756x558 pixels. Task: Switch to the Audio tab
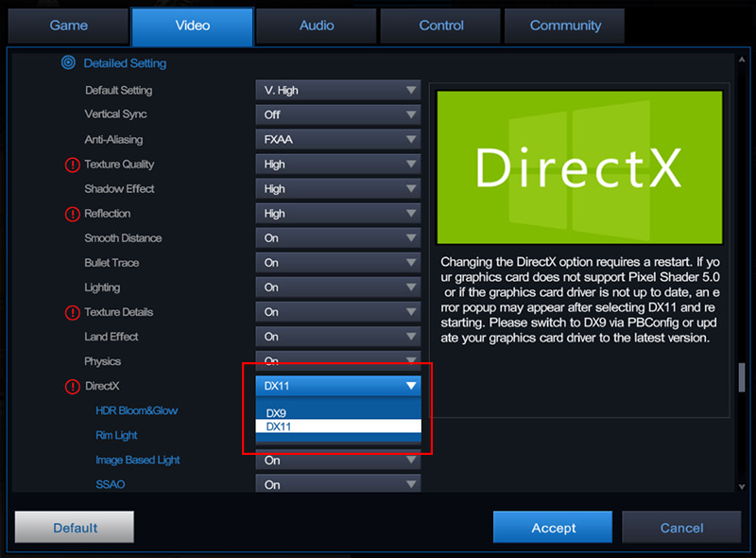tap(317, 26)
